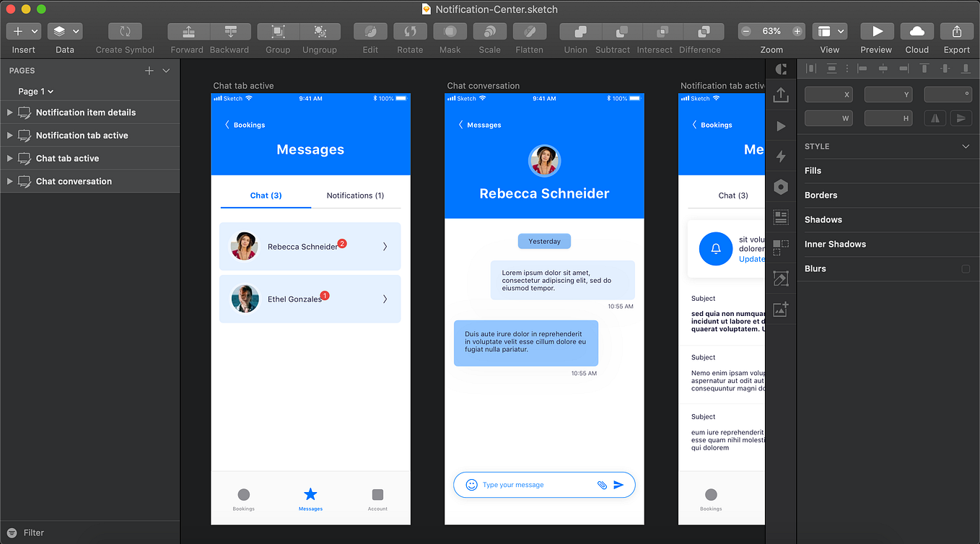The width and height of the screenshot is (980, 544).
Task: Click the Flatten toolbar icon
Action: 529,31
